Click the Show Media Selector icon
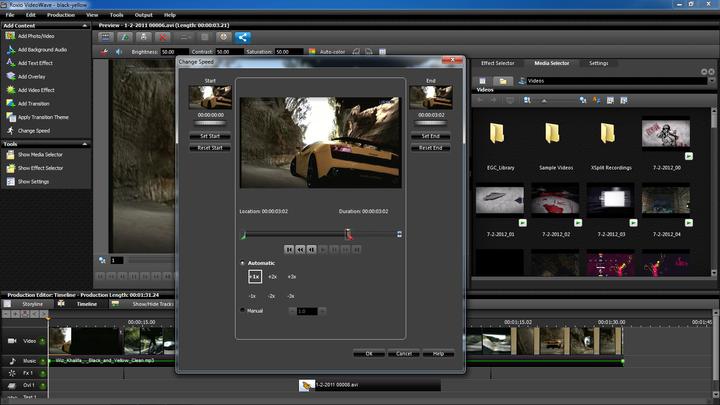 10,155
